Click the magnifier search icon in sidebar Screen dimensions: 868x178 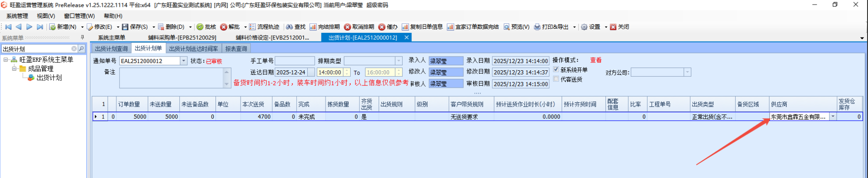[x=81, y=49]
